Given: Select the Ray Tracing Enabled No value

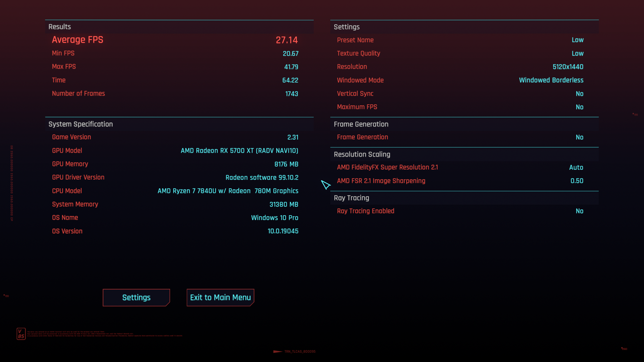Looking at the screenshot, I should click(x=580, y=211).
